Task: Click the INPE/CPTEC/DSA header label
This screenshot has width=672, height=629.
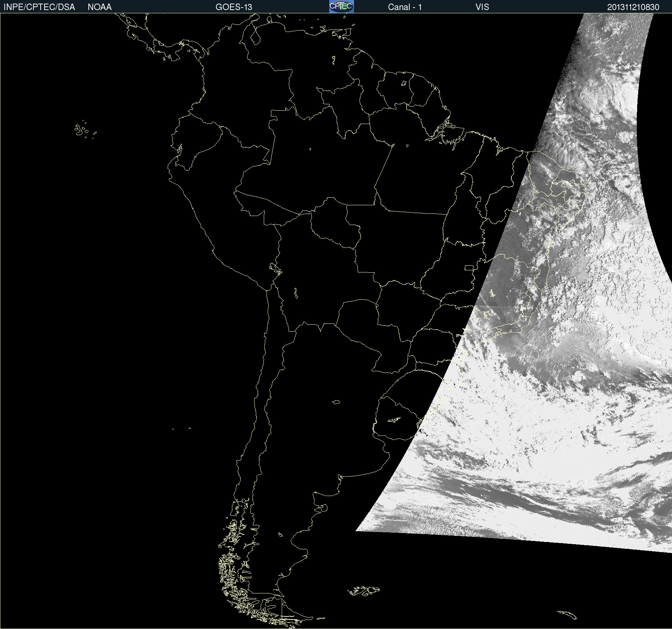Action: pos(39,7)
